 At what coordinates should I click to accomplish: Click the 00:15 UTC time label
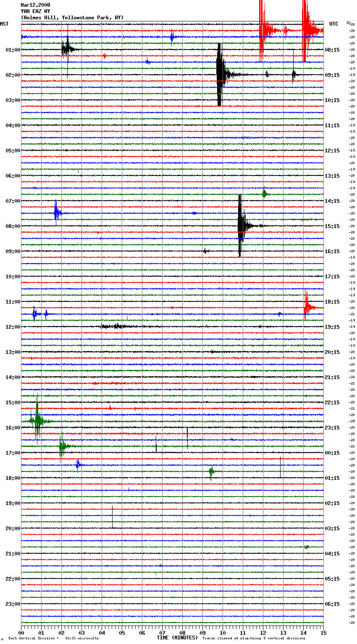click(x=332, y=453)
